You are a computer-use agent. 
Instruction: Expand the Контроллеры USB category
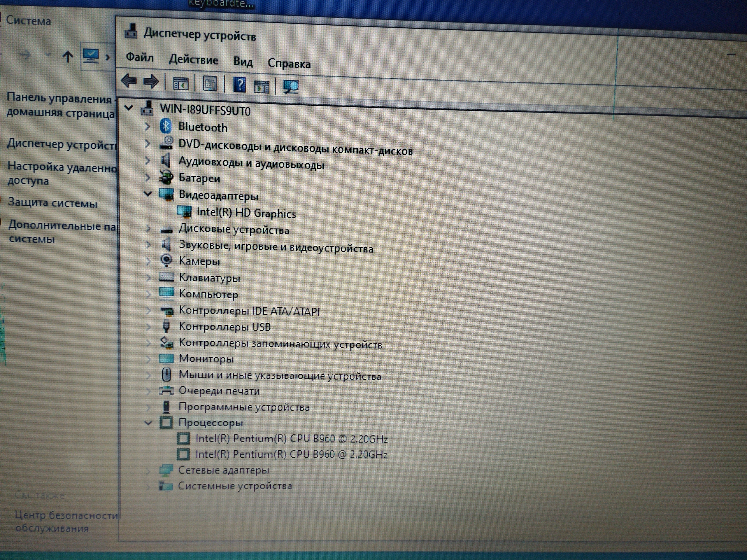[x=148, y=326]
